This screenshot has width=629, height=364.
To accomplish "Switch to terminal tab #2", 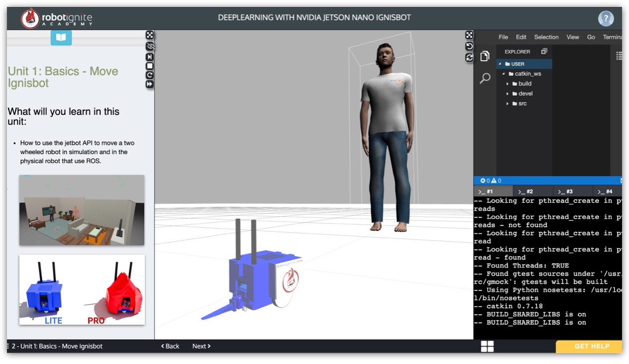I will tap(533, 191).
